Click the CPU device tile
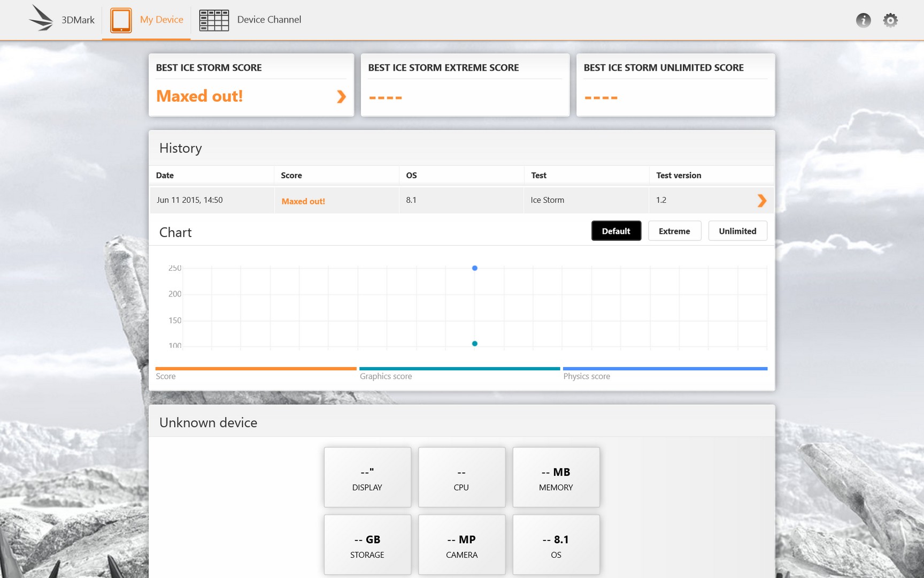Viewport: 924px width, 578px height. (x=461, y=477)
